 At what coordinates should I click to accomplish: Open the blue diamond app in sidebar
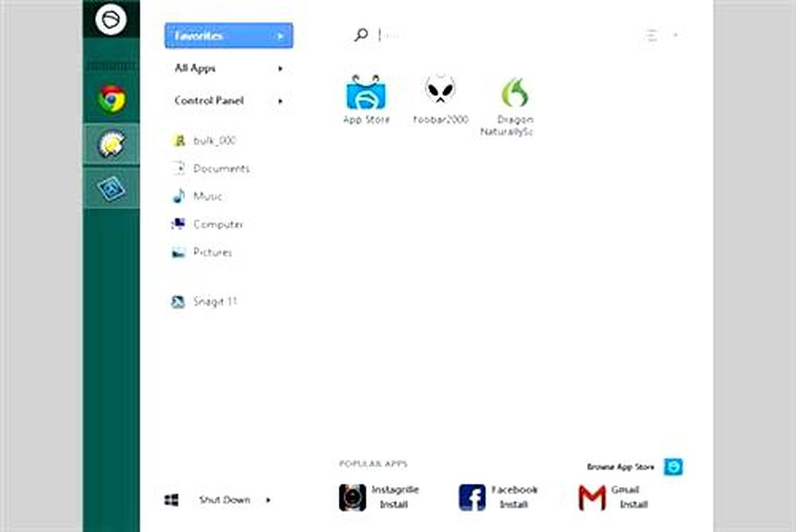111,188
